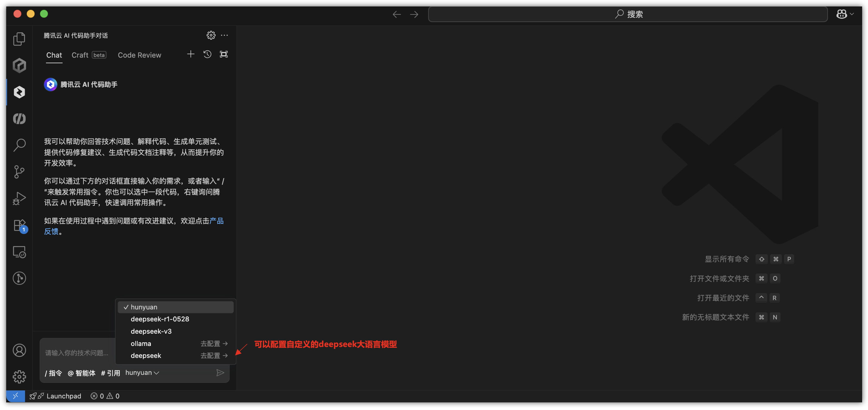Image resolution: width=868 pixels, height=410 pixels.
Task: Open Copilot icon in title bar
Action: [x=842, y=14]
